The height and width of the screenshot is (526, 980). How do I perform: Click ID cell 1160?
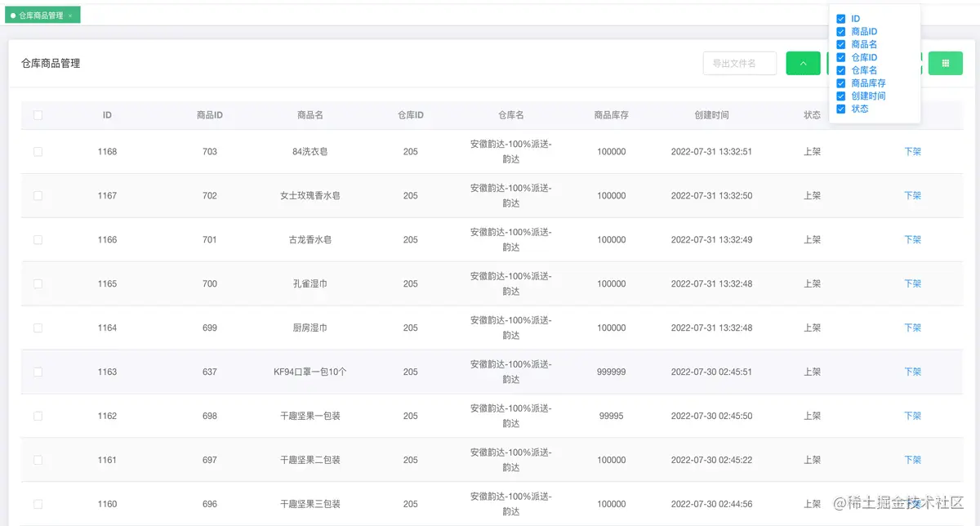[x=107, y=505]
